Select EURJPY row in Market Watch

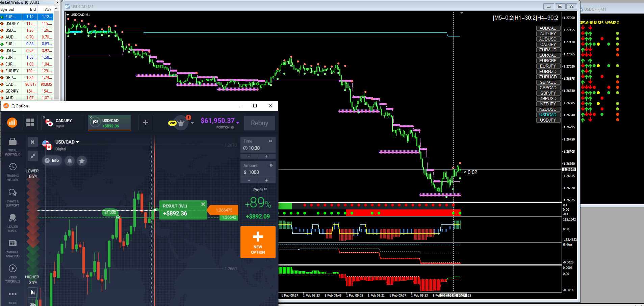point(27,71)
